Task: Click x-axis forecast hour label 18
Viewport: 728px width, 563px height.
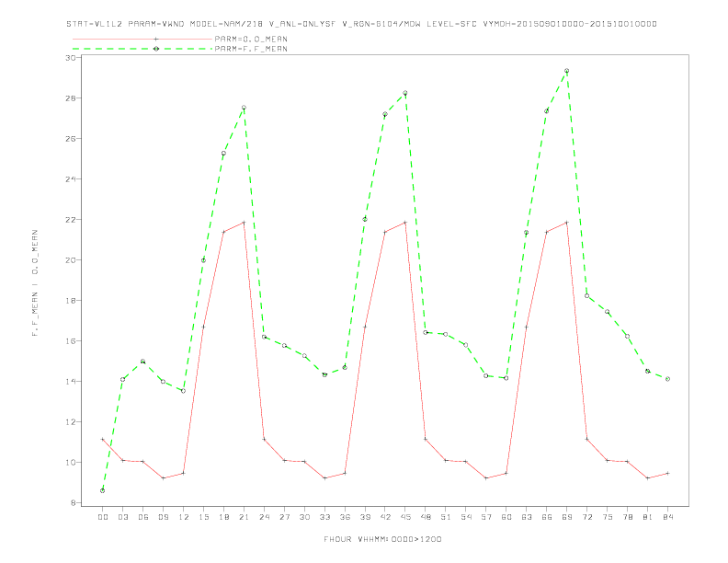Action: click(223, 517)
